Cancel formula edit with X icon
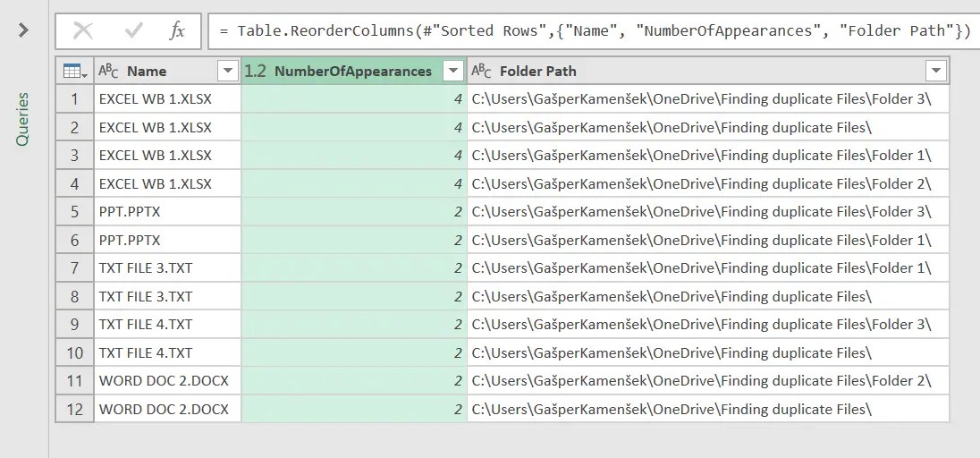The image size is (980, 458). [83, 30]
